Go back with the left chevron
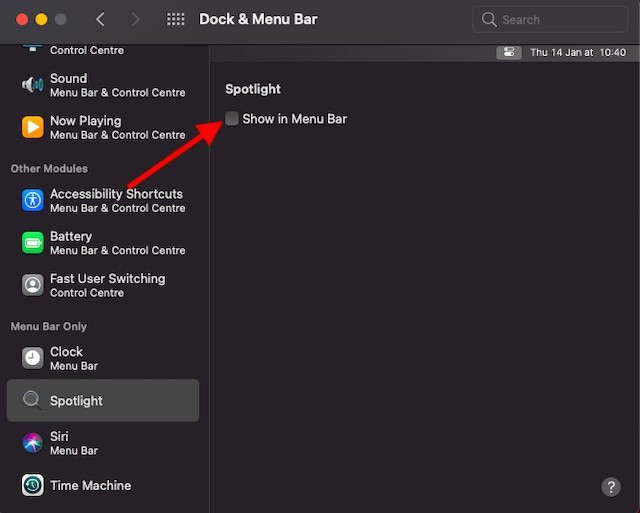The width and height of the screenshot is (640, 513). (x=100, y=19)
